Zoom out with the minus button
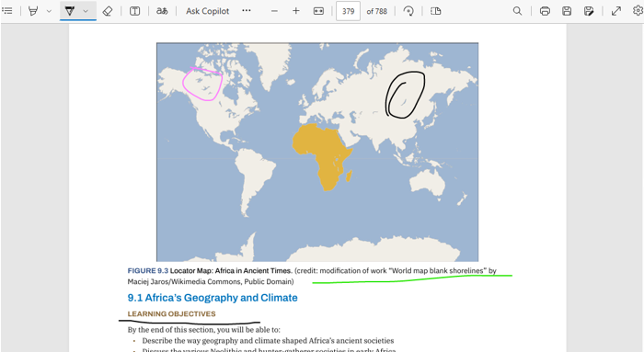Image resolution: width=644 pixels, height=352 pixels. point(274,11)
